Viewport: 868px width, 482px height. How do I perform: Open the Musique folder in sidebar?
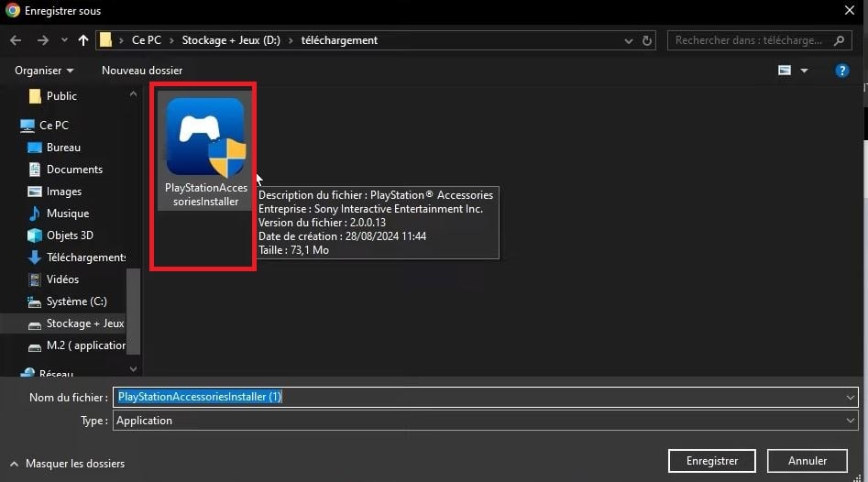click(67, 214)
